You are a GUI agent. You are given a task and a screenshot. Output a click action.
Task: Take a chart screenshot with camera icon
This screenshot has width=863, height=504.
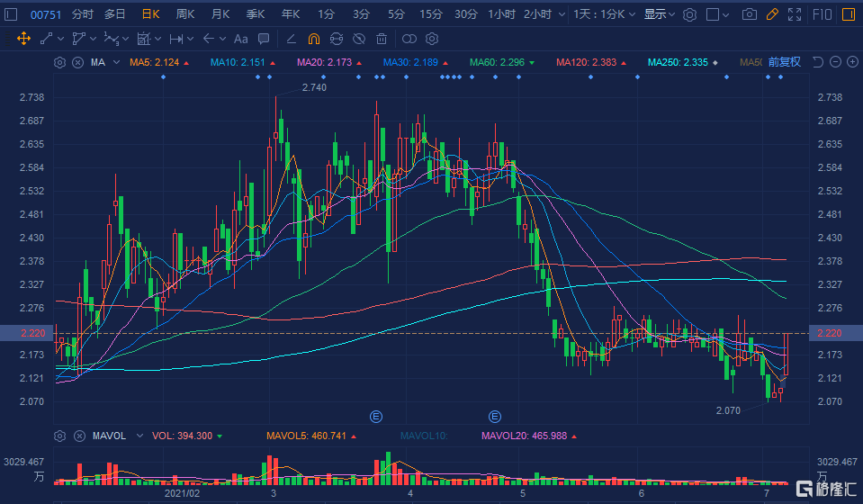749,14
